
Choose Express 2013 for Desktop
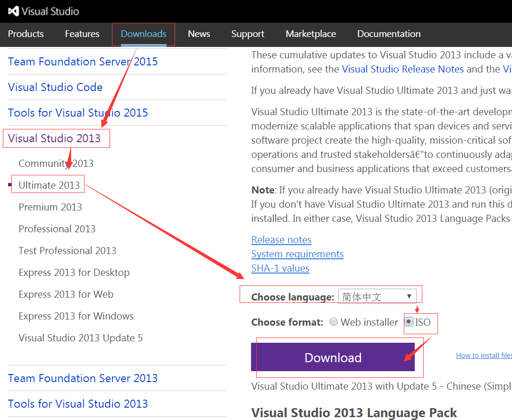74,272
